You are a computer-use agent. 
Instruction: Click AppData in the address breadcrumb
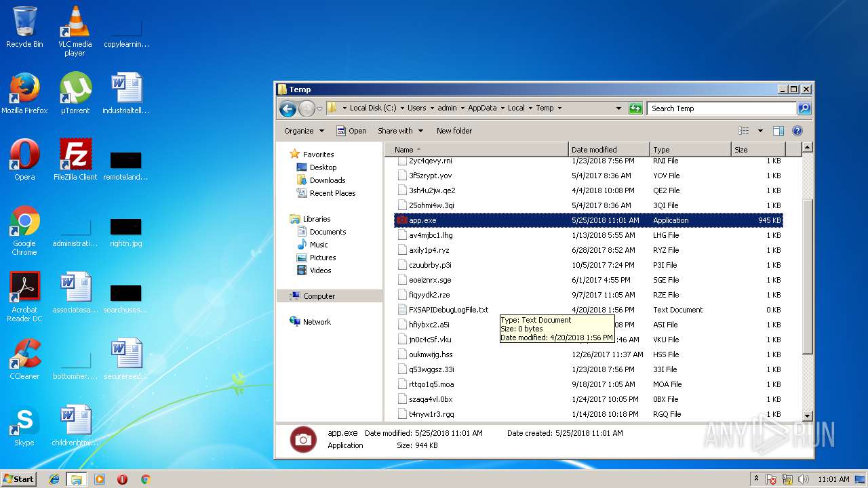coord(482,108)
